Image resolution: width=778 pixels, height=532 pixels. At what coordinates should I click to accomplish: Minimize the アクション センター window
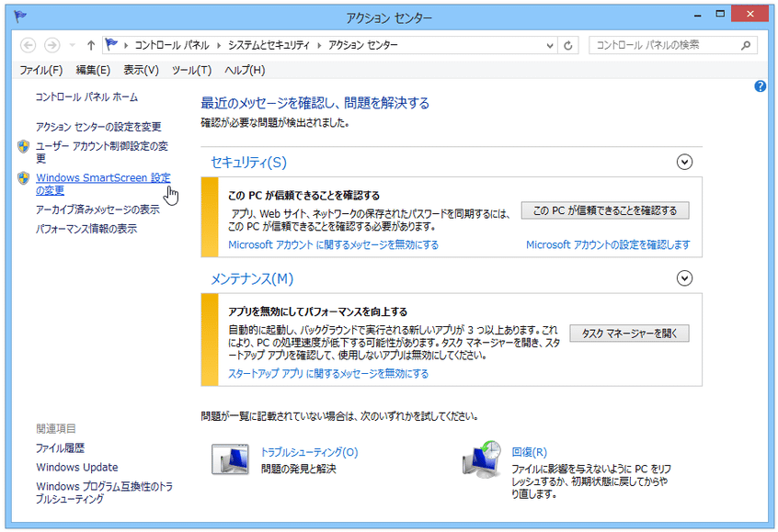[698, 16]
